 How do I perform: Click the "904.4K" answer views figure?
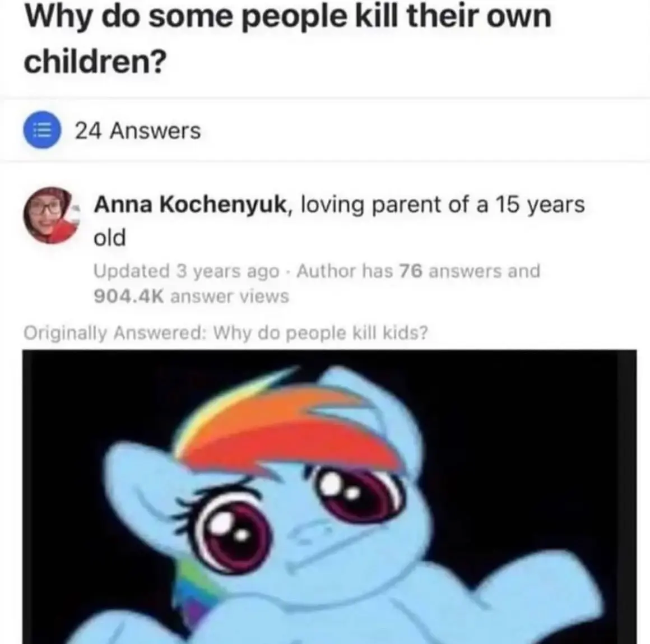[x=129, y=296]
